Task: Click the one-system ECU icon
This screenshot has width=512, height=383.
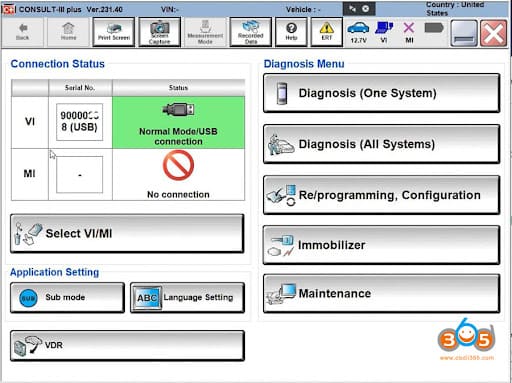Action: tap(282, 93)
